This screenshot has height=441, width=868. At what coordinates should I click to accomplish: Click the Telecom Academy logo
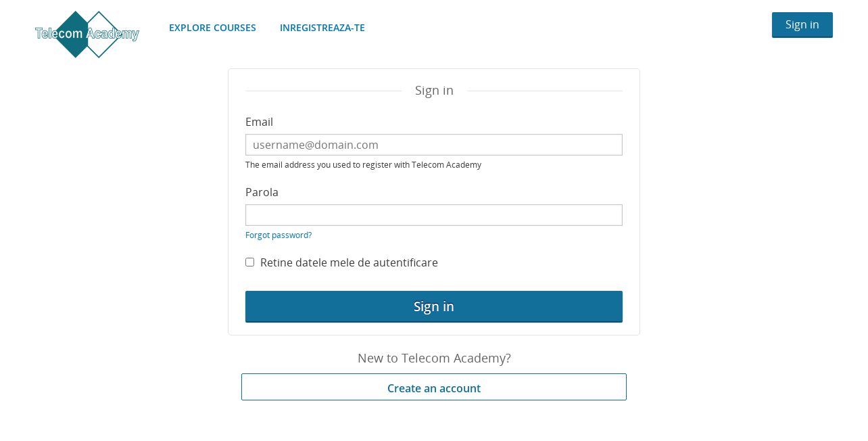[x=87, y=34]
